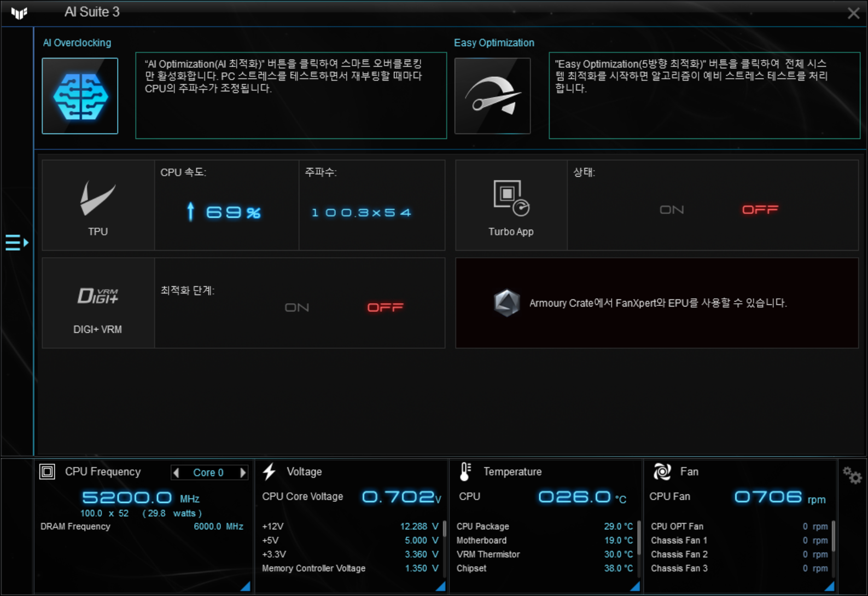Click the 5200.0 MHz frequency readout
This screenshot has height=596, width=868.
[141, 497]
